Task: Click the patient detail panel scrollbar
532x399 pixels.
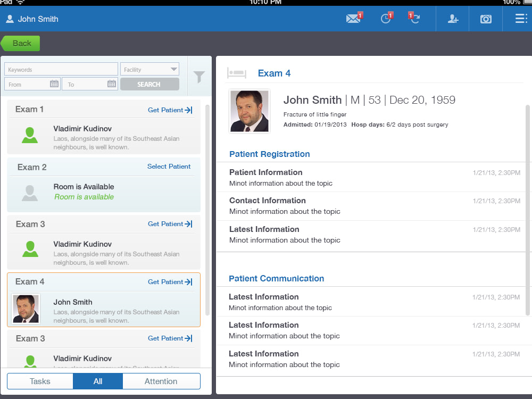Action: pyautogui.click(x=528, y=210)
